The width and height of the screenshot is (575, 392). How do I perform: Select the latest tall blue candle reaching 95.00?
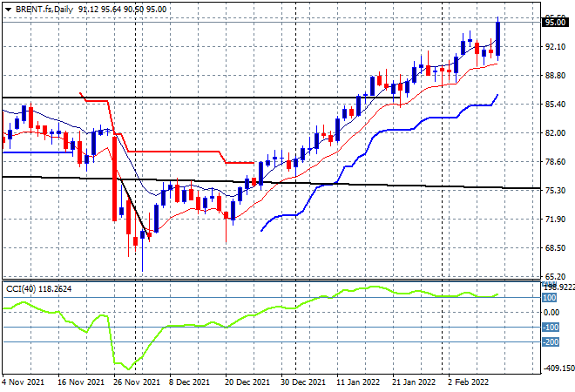point(498,39)
